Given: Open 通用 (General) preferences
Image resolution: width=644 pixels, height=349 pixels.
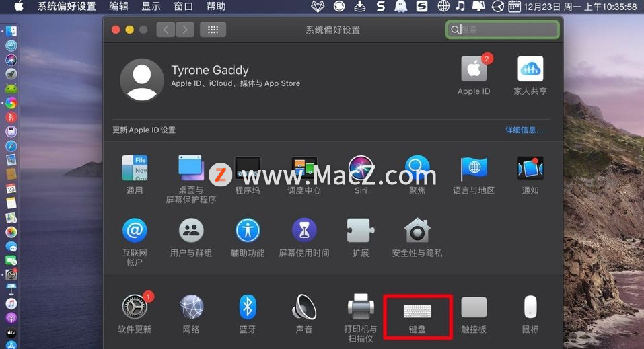Looking at the screenshot, I should (135, 175).
